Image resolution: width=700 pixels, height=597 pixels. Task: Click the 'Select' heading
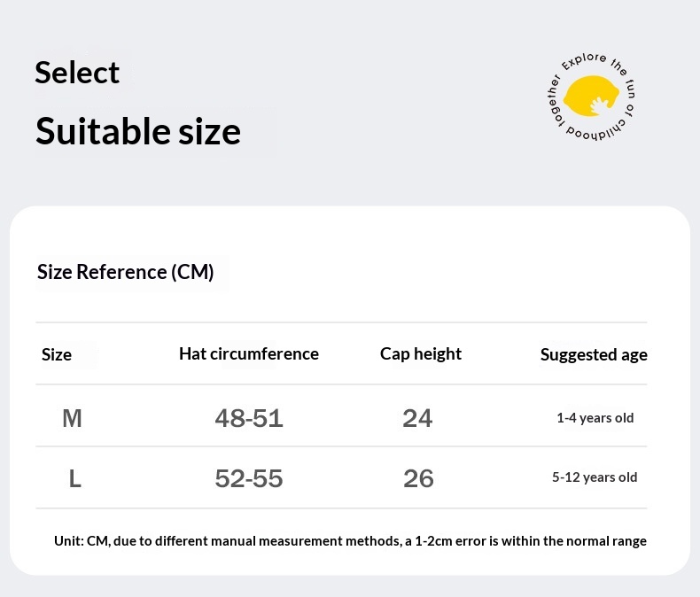pyautogui.click(x=77, y=73)
